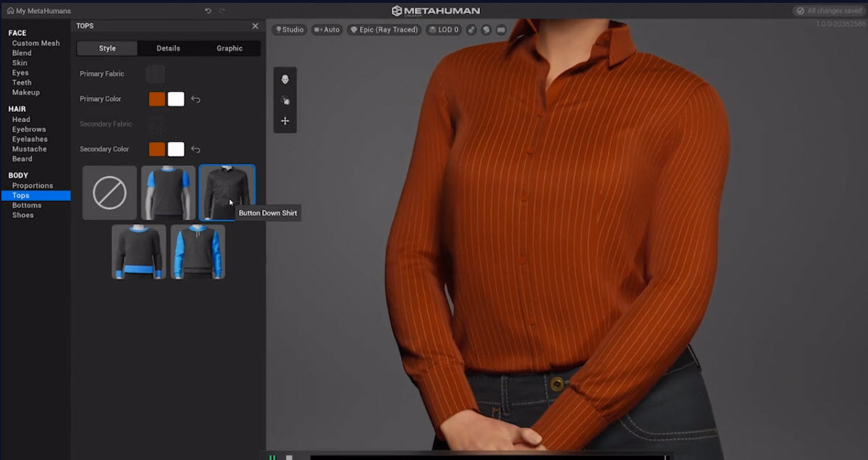Click the undo arrow in top bar
This screenshot has height=460, width=868.
point(208,11)
